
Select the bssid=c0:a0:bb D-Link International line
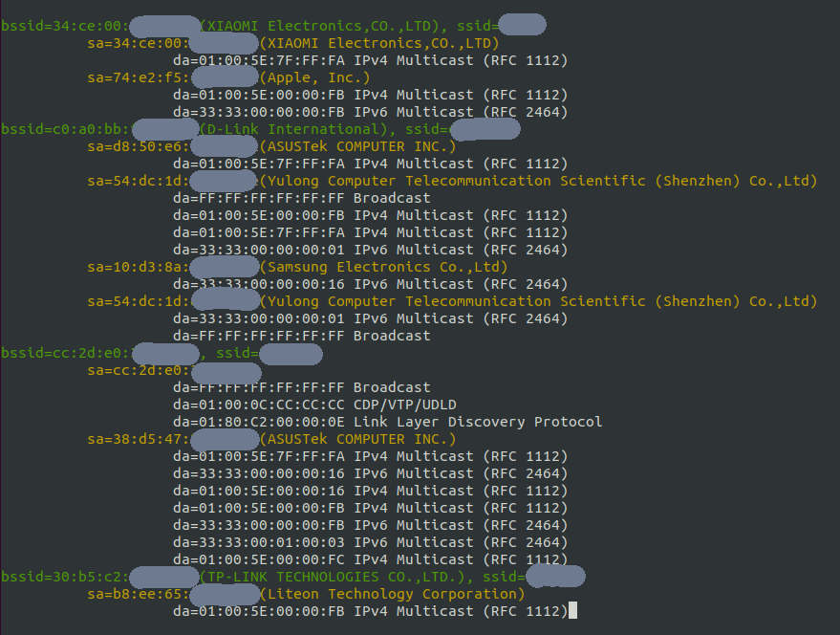260,129
